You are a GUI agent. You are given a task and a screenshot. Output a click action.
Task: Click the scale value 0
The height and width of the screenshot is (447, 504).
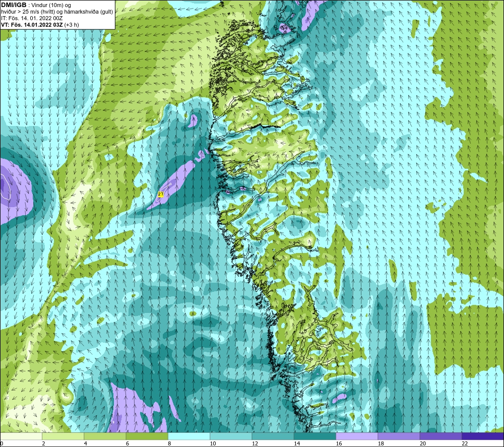[2, 443]
